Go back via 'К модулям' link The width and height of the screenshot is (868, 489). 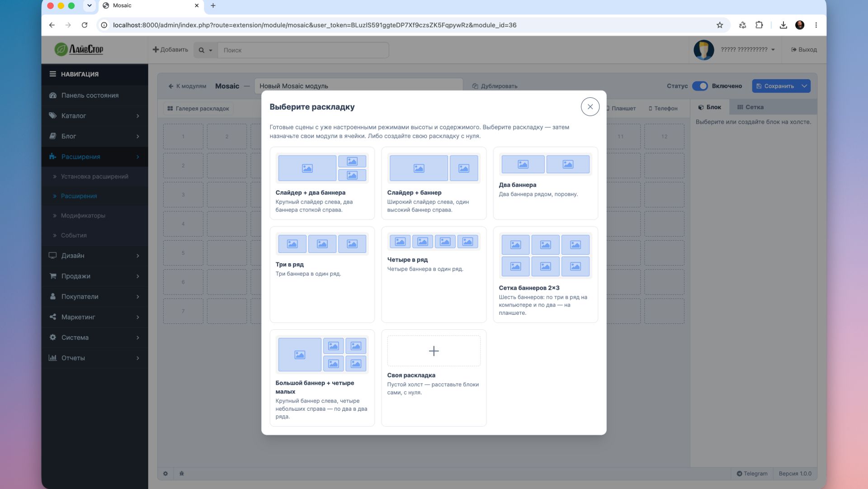[x=187, y=86]
